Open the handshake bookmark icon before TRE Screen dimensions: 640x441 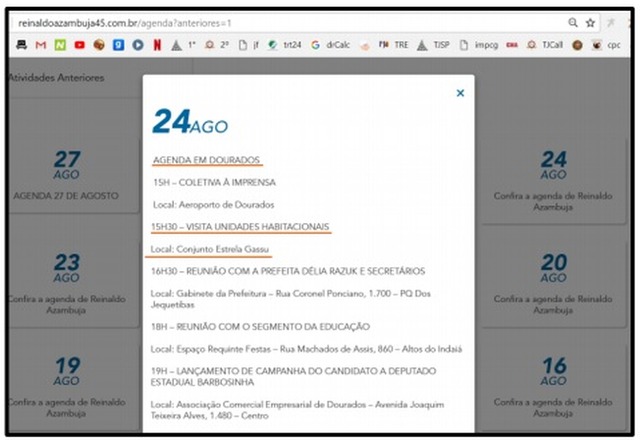[365, 46]
